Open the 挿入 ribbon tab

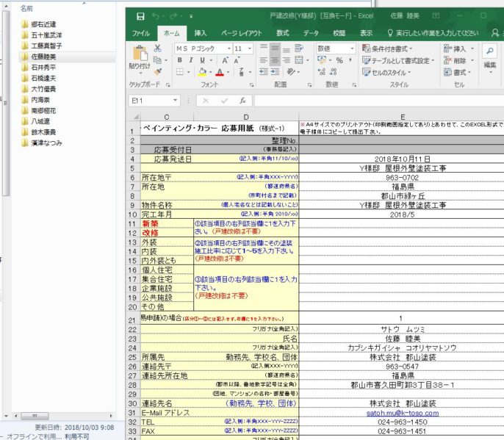click(x=201, y=33)
